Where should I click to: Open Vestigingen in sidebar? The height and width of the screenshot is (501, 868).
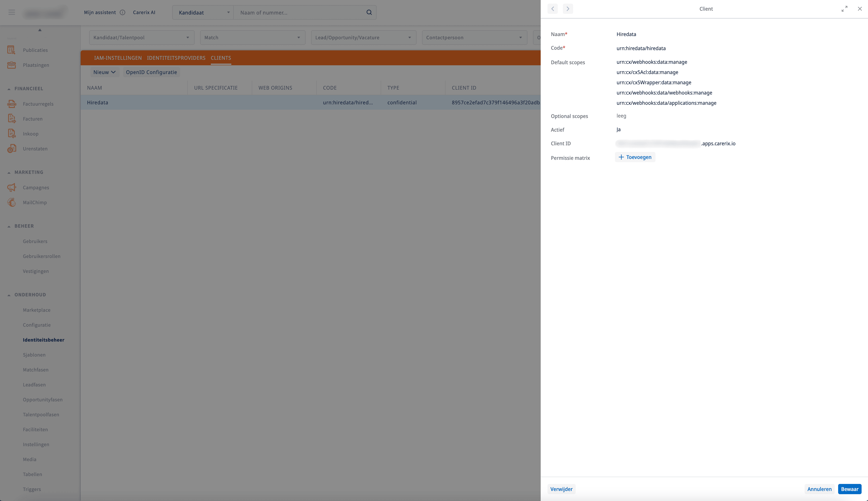tap(36, 271)
